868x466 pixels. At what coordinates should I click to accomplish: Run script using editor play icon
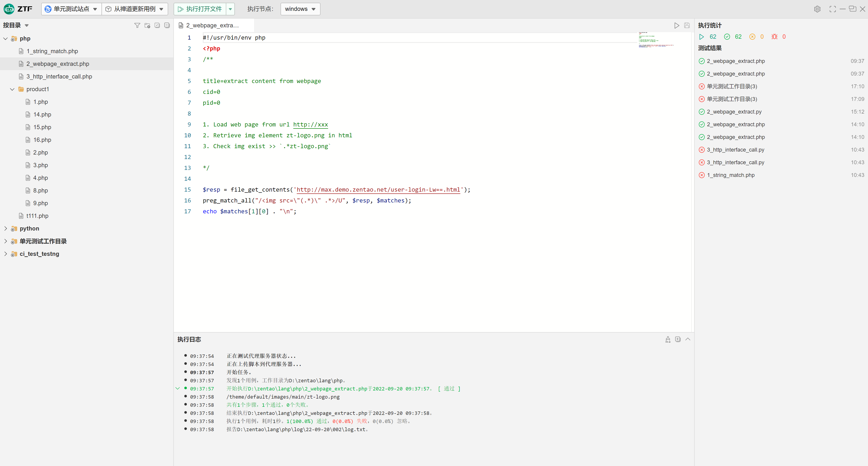pyautogui.click(x=677, y=25)
